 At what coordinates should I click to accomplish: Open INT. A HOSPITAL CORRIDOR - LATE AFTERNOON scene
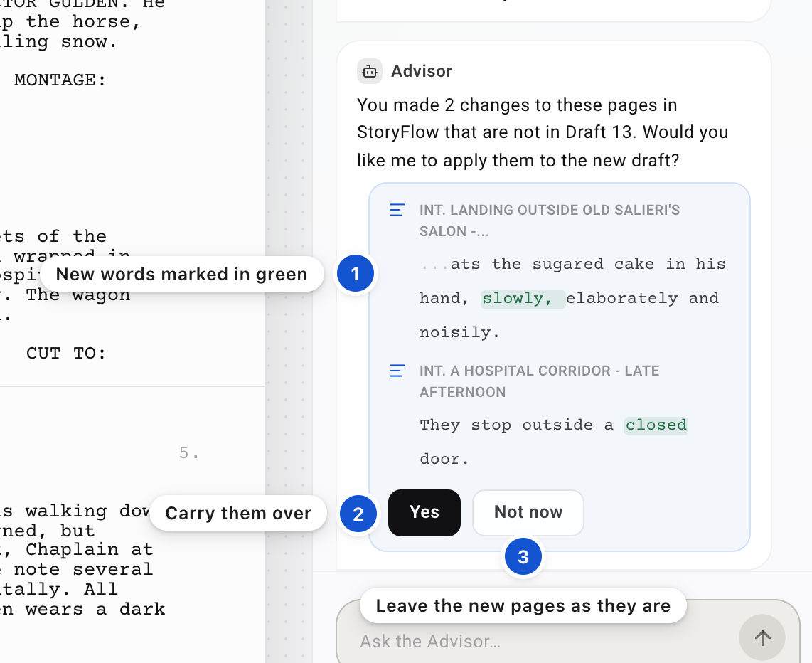coord(539,382)
